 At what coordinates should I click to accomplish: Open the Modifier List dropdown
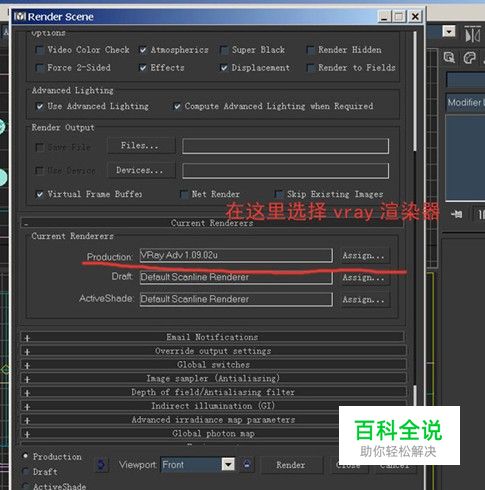click(x=466, y=102)
